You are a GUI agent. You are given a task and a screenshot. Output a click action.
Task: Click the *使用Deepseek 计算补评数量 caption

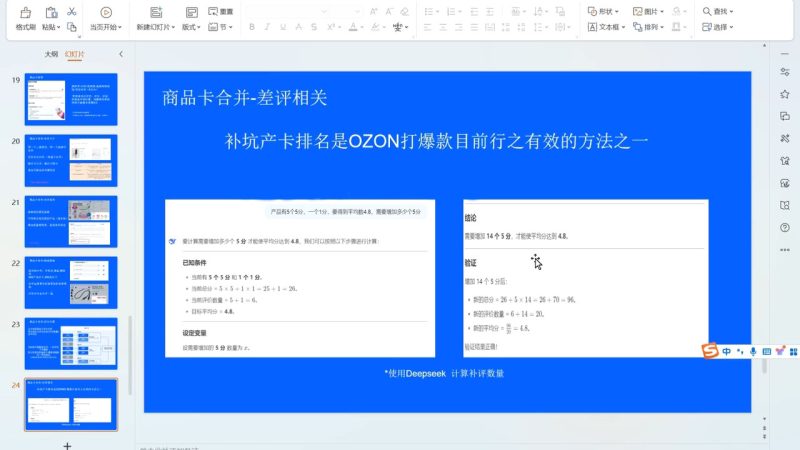[x=444, y=373]
